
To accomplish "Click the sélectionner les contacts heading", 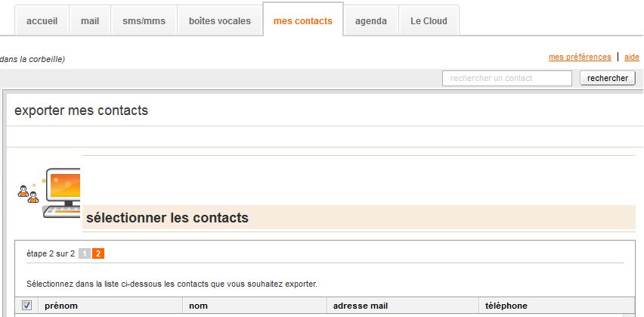I will click(168, 218).
